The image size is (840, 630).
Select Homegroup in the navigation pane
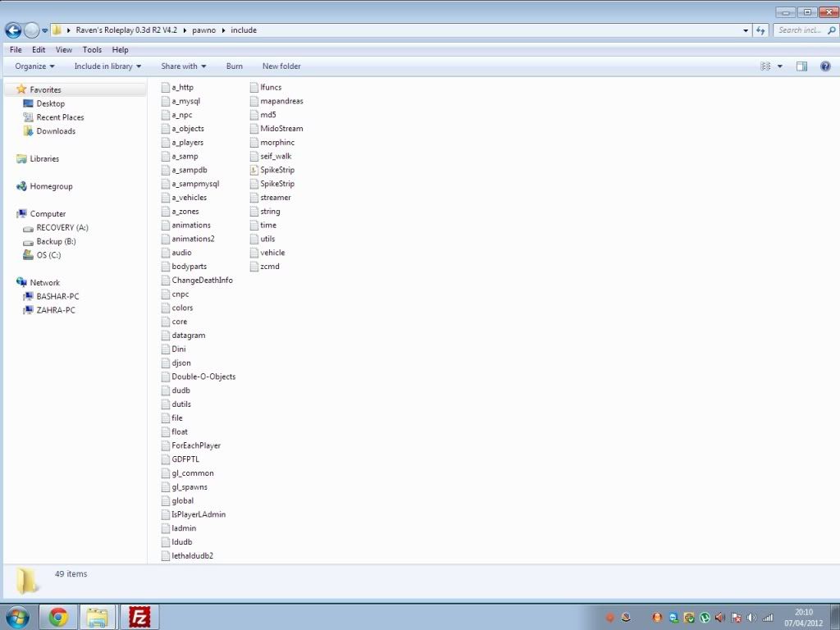coord(51,186)
